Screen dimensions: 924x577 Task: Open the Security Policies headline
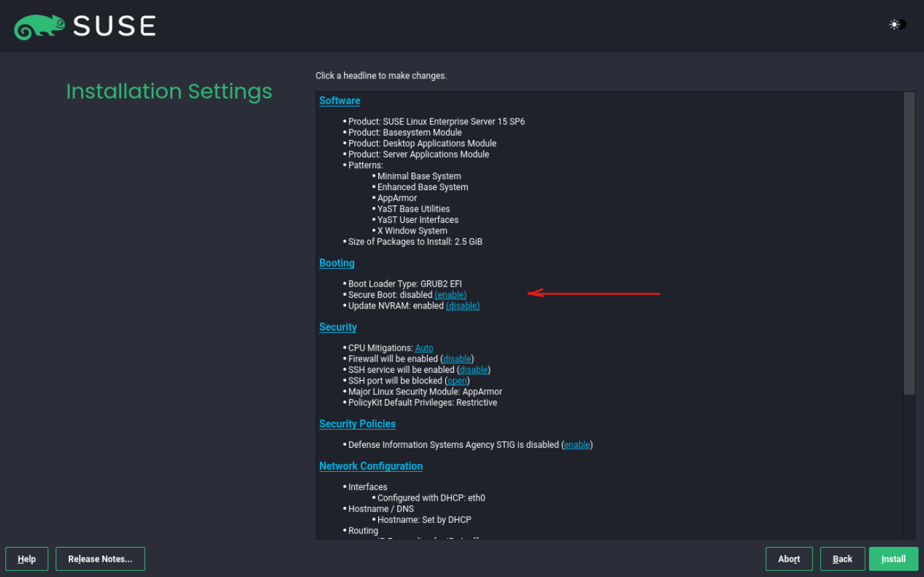click(358, 424)
